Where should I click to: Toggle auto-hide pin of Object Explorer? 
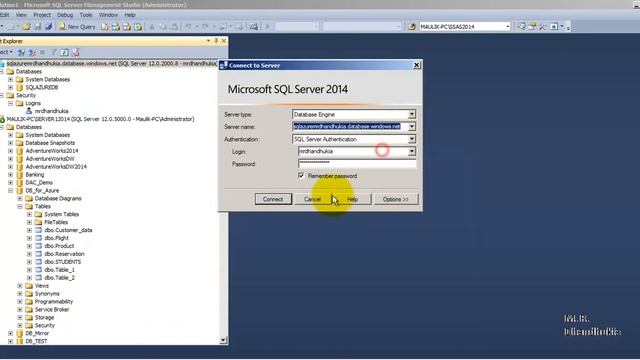coord(216,41)
